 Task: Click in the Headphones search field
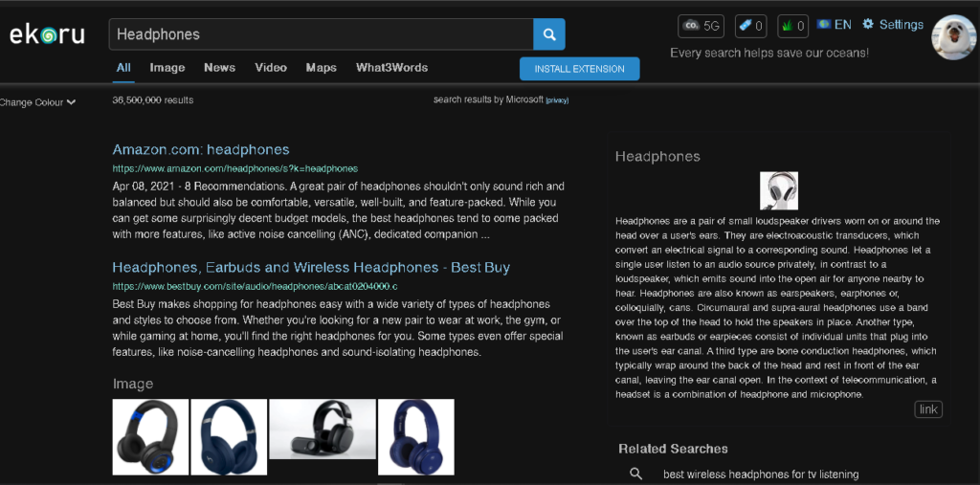click(x=321, y=34)
